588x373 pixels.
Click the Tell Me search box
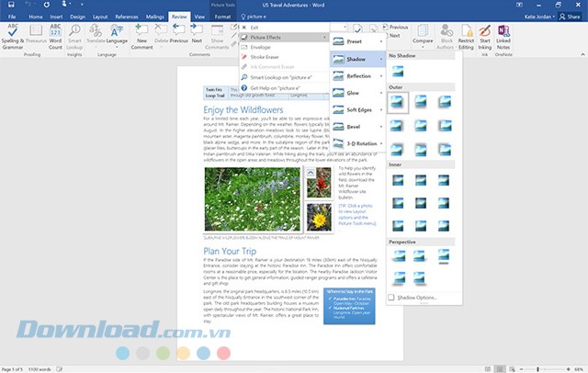(x=254, y=17)
